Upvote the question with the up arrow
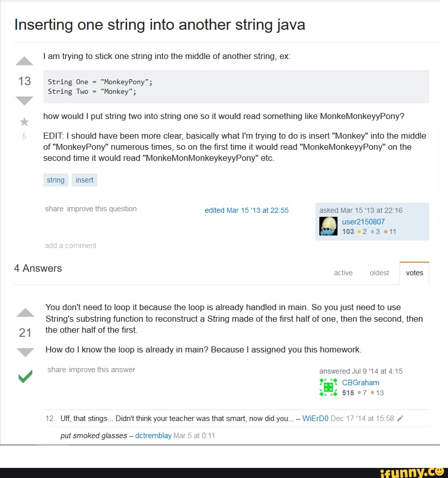 pos(24,62)
